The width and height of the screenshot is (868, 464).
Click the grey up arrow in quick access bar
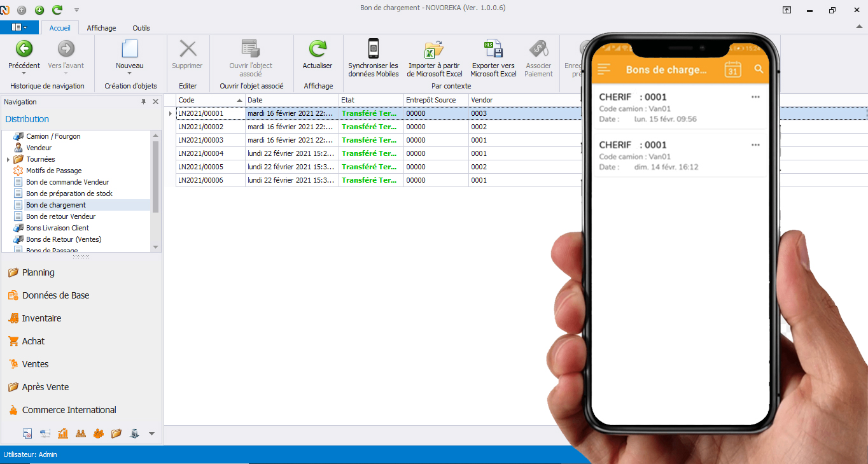[x=22, y=10]
